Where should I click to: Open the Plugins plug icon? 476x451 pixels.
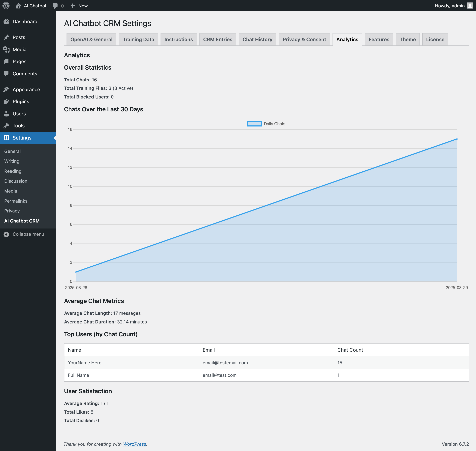coord(7,101)
